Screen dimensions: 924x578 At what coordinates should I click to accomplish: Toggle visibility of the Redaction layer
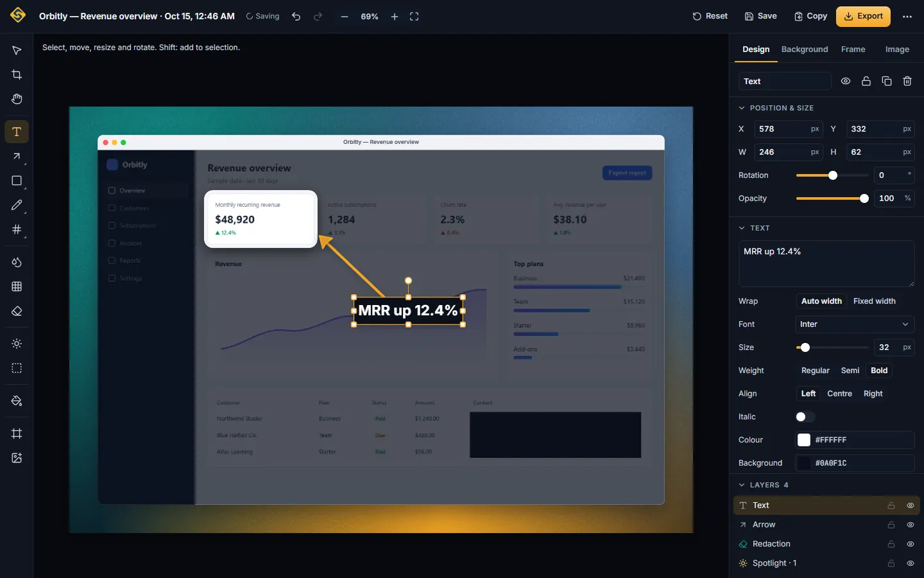910,544
